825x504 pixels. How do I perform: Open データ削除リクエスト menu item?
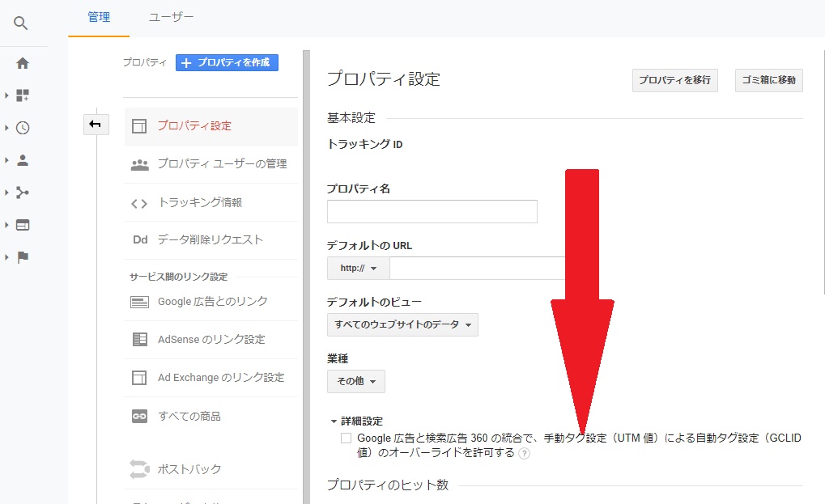pyautogui.click(x=211, y=239)
